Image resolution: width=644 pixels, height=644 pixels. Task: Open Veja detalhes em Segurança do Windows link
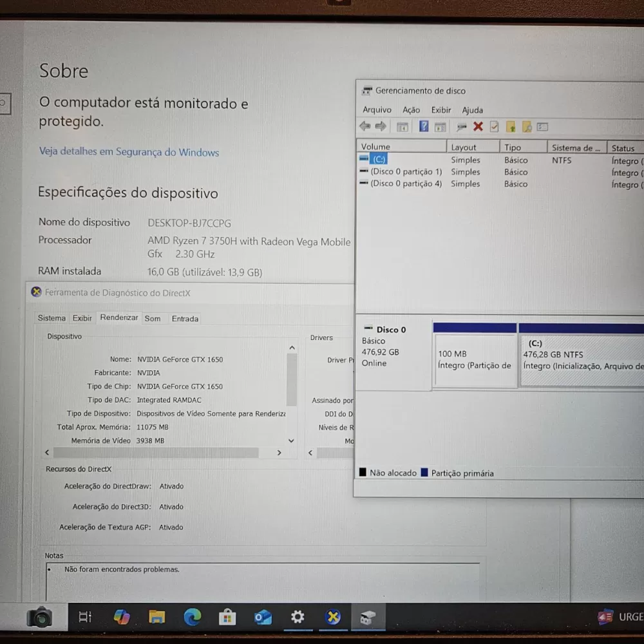pyautogui.click(x=129, y=151)
